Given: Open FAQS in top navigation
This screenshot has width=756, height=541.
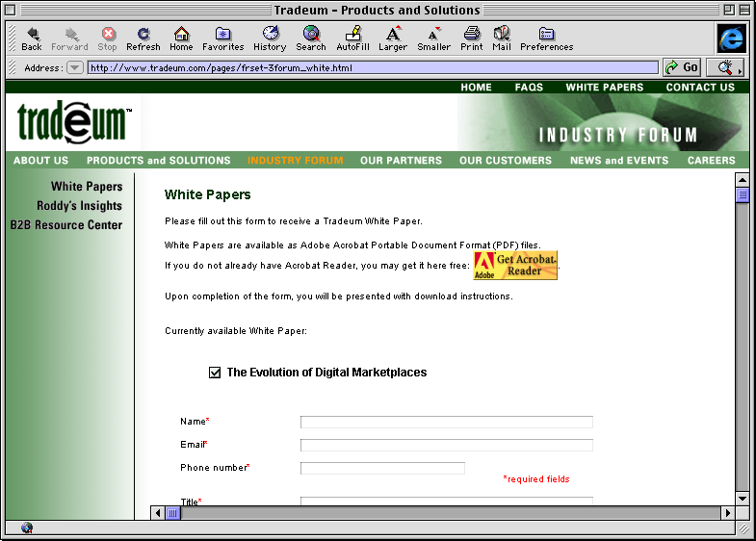Looking at the screenshot, I should (529, 88).
